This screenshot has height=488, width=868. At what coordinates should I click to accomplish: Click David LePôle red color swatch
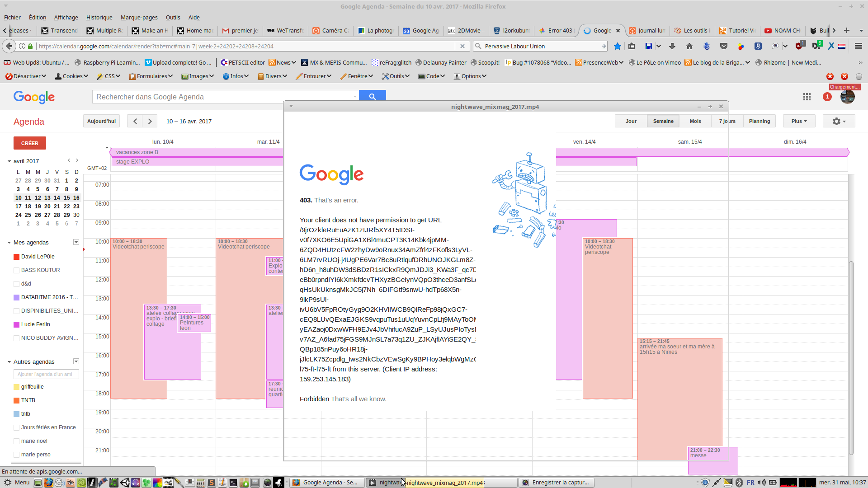click(x=17, y=257)
